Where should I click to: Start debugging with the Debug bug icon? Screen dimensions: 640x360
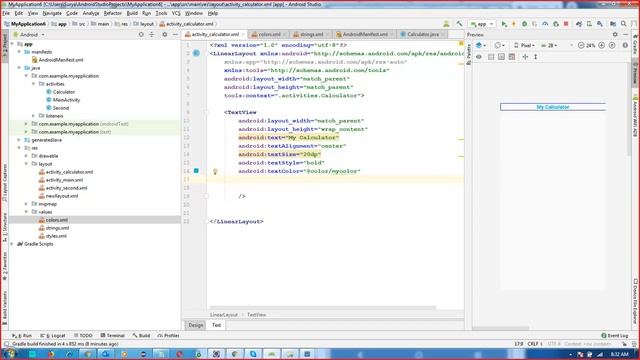pyautogui.click(x=524, y=24)
